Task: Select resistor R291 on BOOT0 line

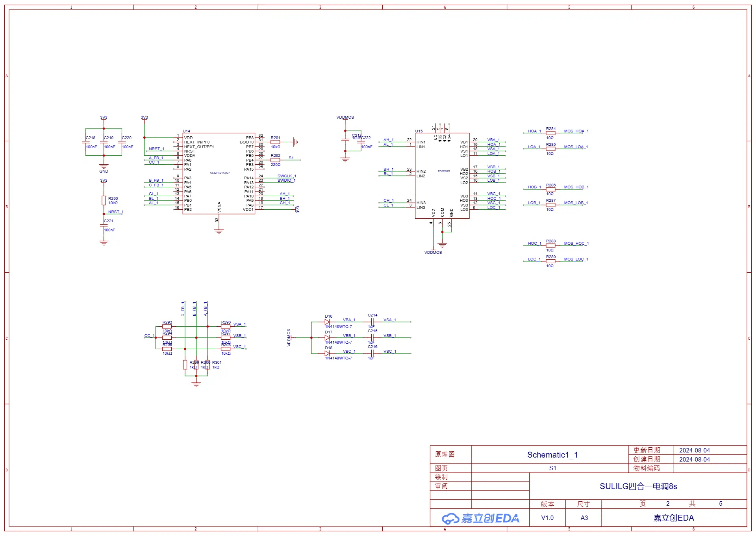Action: click(275, 142)
